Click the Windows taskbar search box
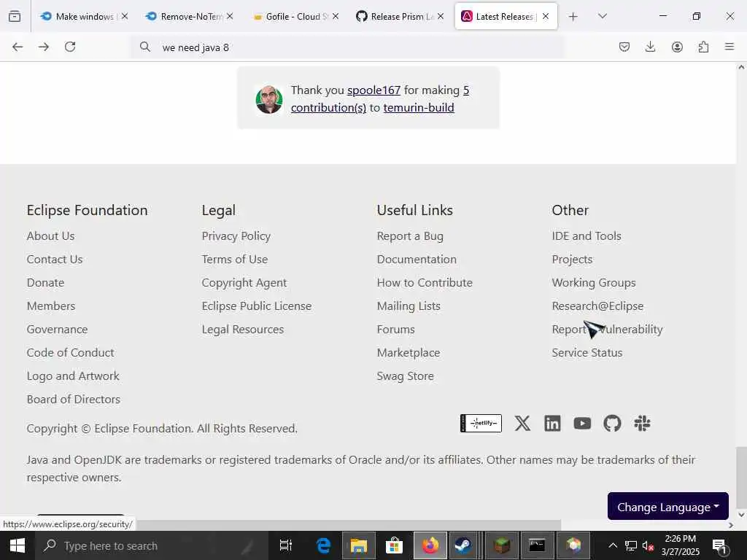The image size is (747, 560). 152,545
